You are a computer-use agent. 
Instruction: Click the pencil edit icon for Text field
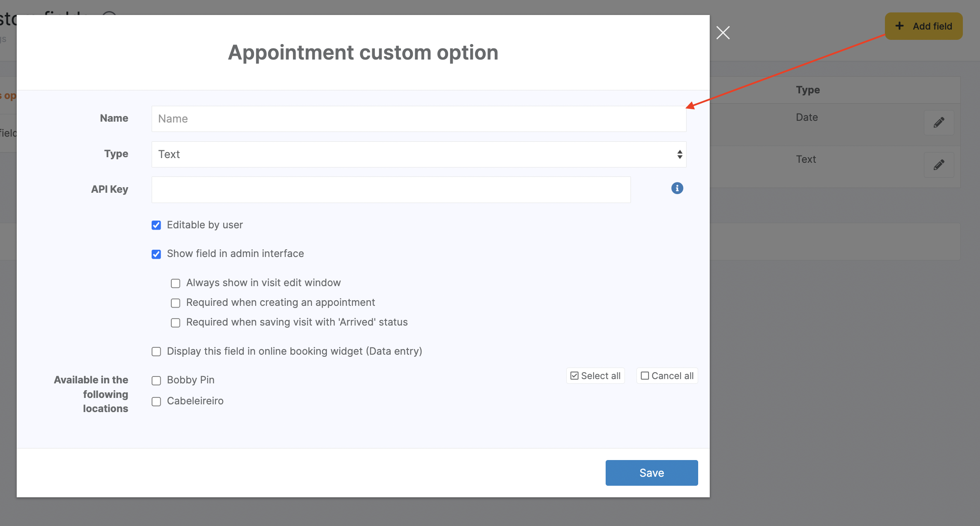tap(938, 165)
